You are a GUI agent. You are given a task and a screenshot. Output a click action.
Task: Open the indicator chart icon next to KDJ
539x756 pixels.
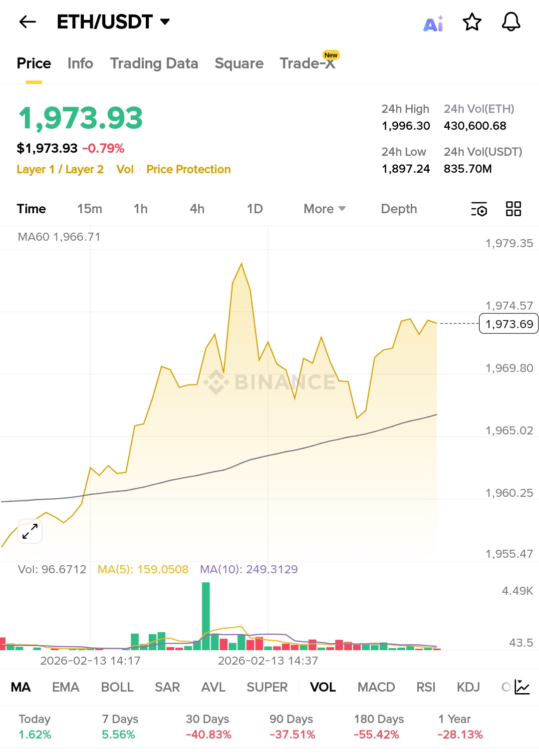click(x=522, y=687)
